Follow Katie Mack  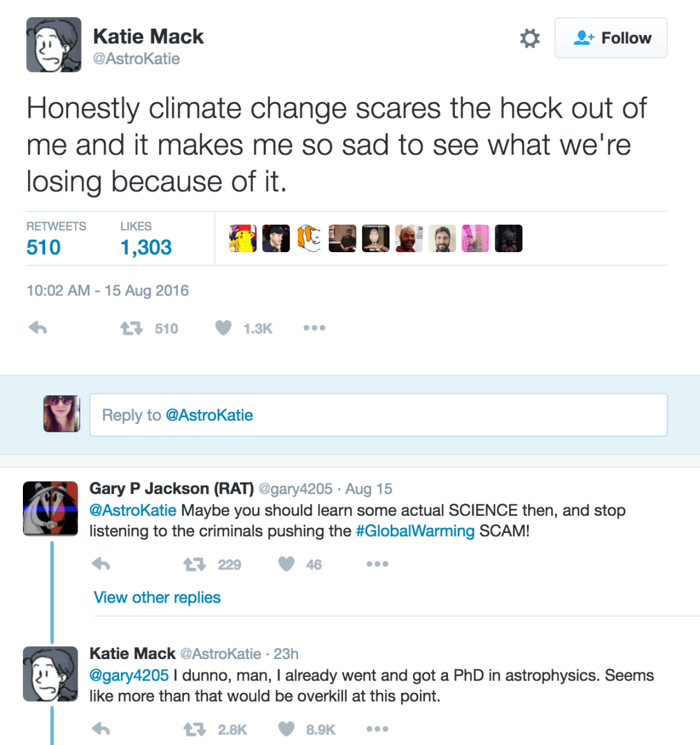point(611,38)
